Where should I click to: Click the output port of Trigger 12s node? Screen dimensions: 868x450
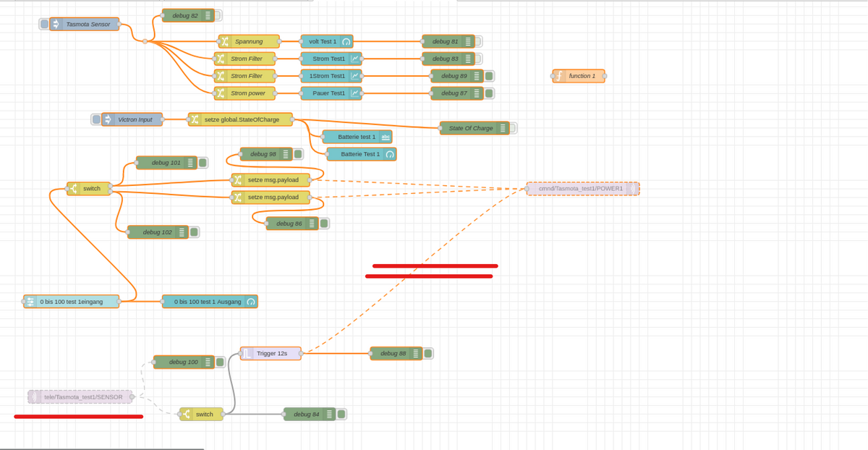(302, 354)
